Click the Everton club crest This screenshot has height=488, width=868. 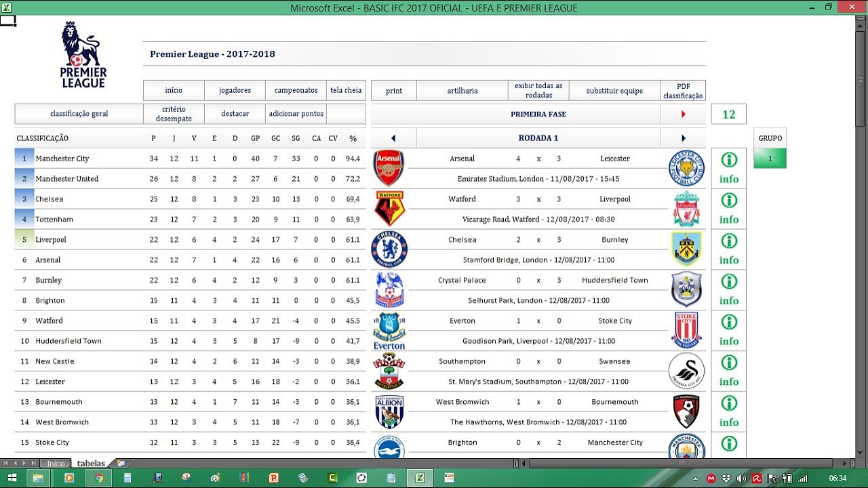coord(389,331)
